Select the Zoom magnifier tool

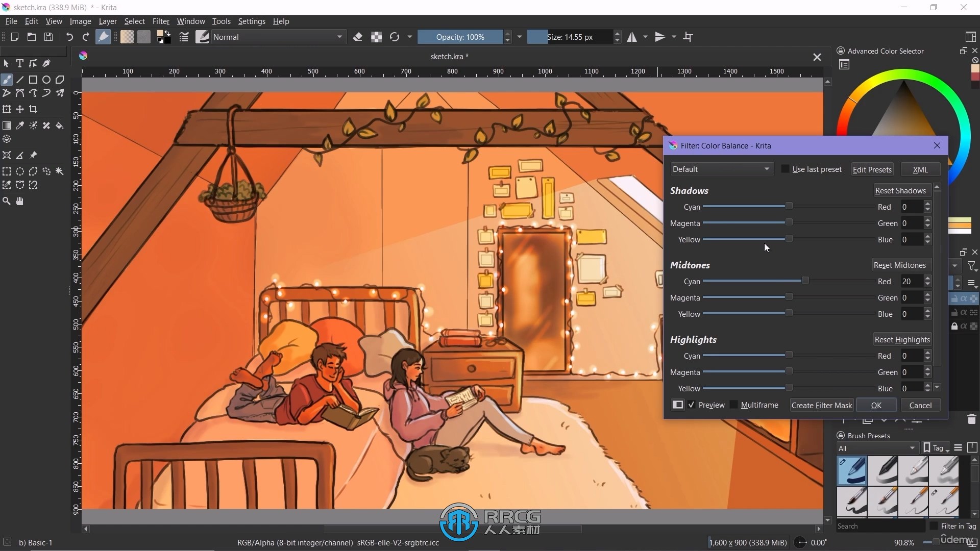click(x=7, y=201)
